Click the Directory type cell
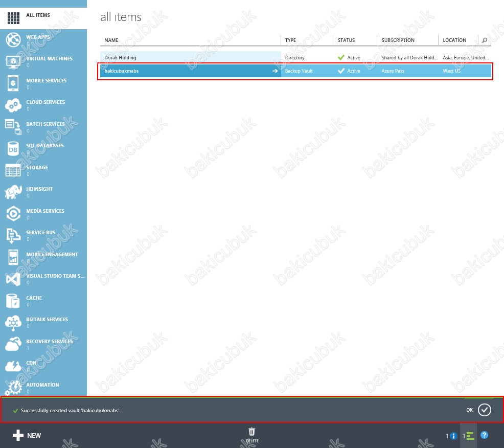The width and height of the screenshot is (504, 448). coord(294,58)
